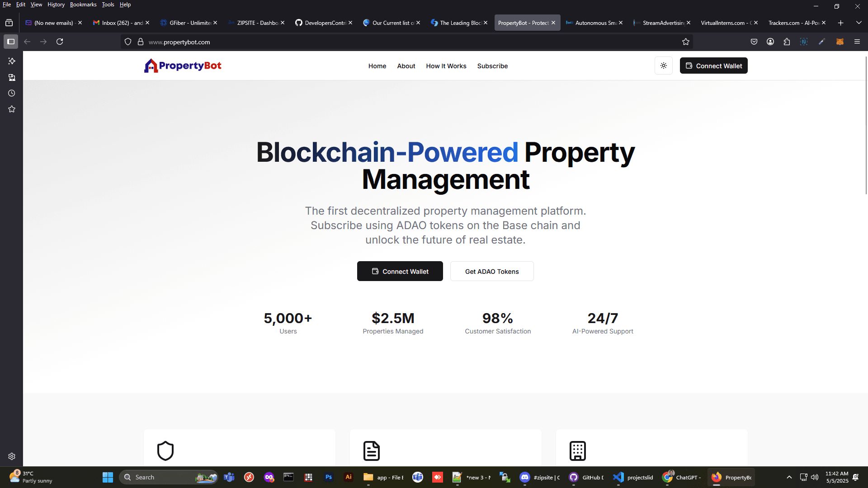Bookmark this page using the star
Viewport: 868px width, 488px height.
tap(685, 42)
